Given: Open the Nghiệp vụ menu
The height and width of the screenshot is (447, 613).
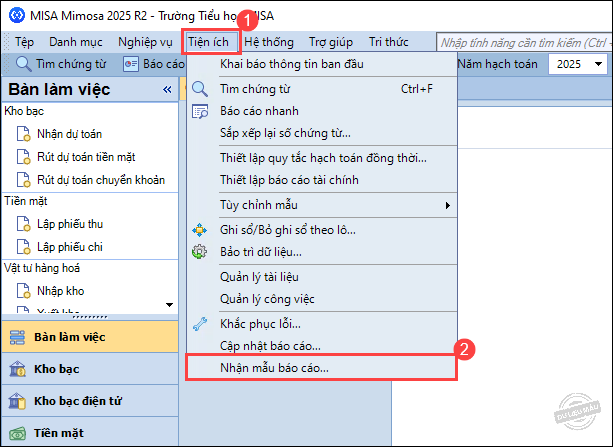Looking at the screenshot, I should click(145, 42).
